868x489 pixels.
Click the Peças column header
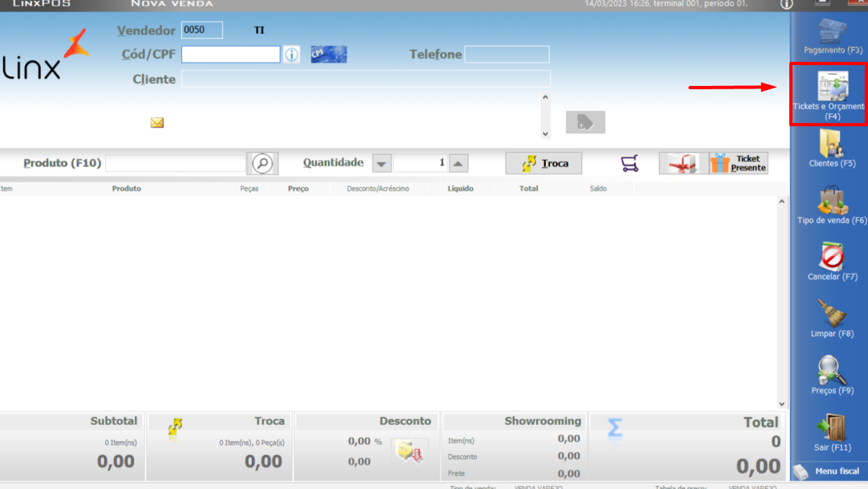pos(249,189)
